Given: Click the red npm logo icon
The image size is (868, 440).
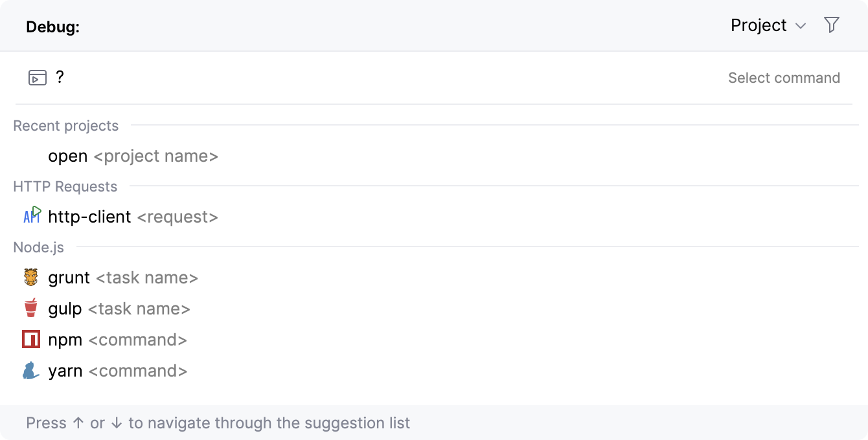Looking at the screenshot, I should (x=31, y=340).
